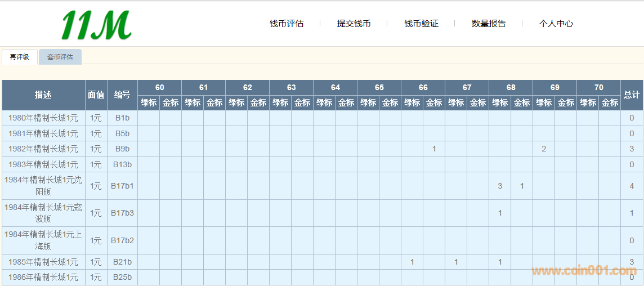Image resolution: width=644 pixels, height=286 pixels.
Task: Switch to the 再评级 tab
Action: [x=20, y=57]
